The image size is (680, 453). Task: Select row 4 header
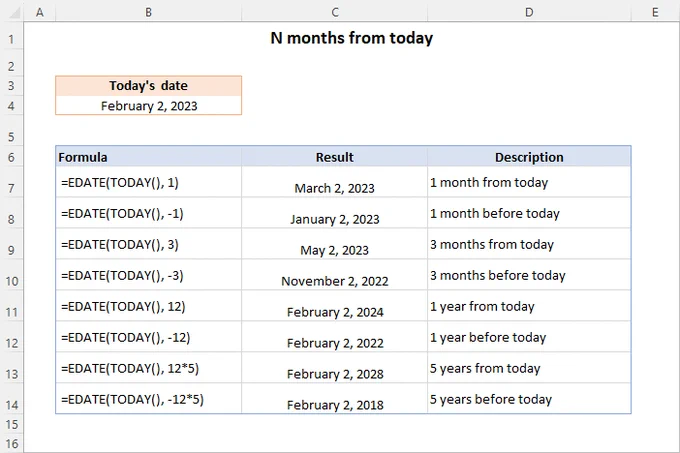click(12, 106)
